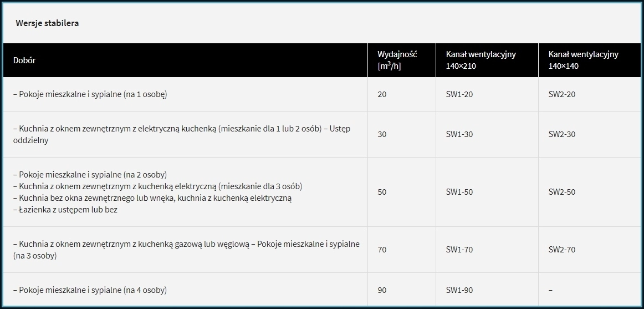Click the capacity value 20

(382, 94)
